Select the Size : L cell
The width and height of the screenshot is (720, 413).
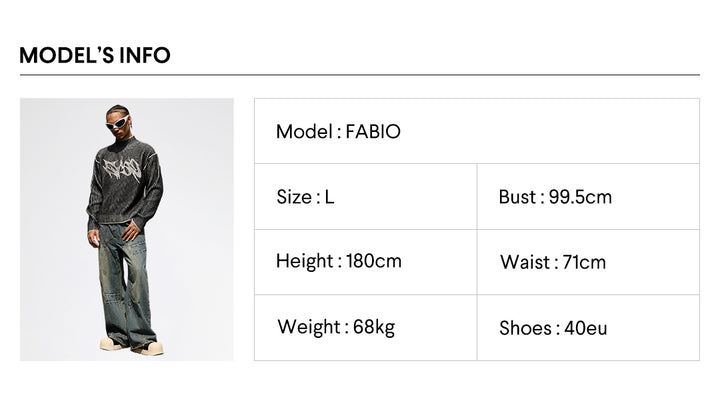[x=366, y=197]
